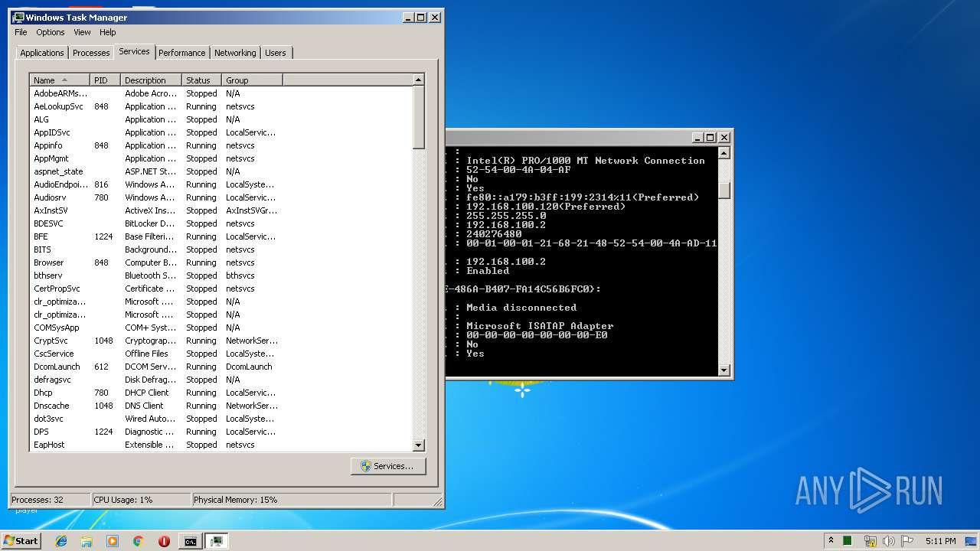
Task: Sort by Group column header
Action: click(x=252, y=80)
